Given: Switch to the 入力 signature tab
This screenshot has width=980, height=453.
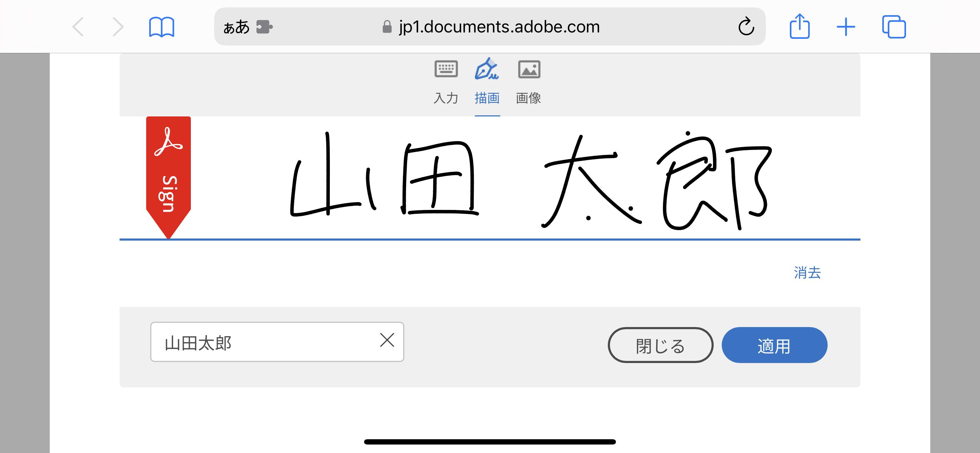Looking at the screenshot, I should pos(446,98).
